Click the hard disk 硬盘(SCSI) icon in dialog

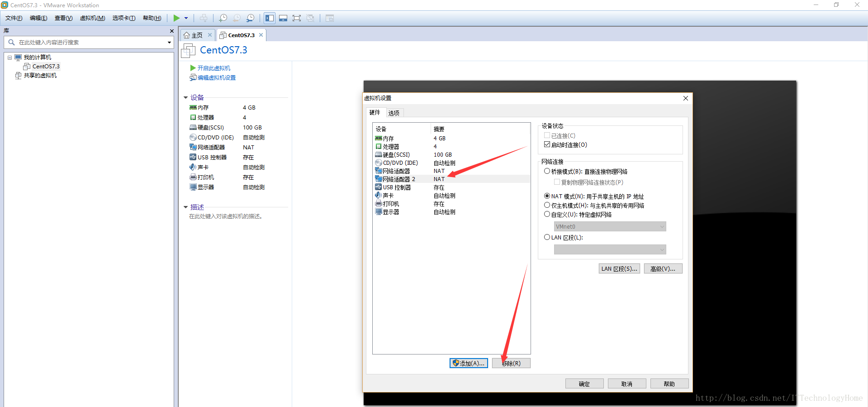tap(379, 155)
